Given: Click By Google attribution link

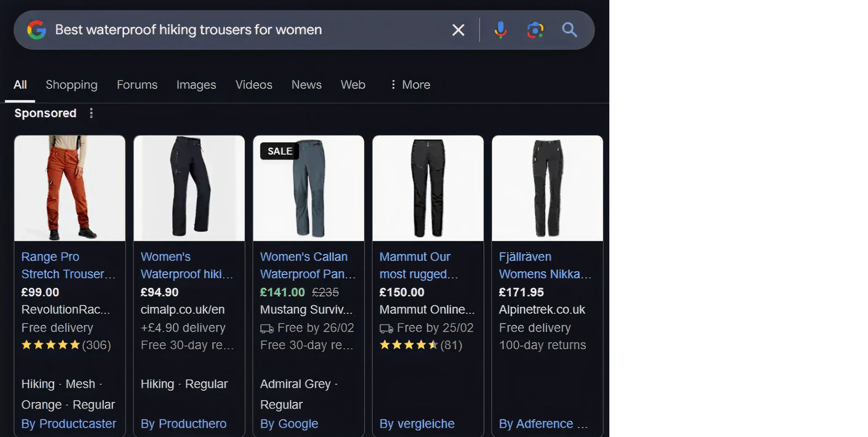Looking at the screenshot, I should (x=289, y=424).
